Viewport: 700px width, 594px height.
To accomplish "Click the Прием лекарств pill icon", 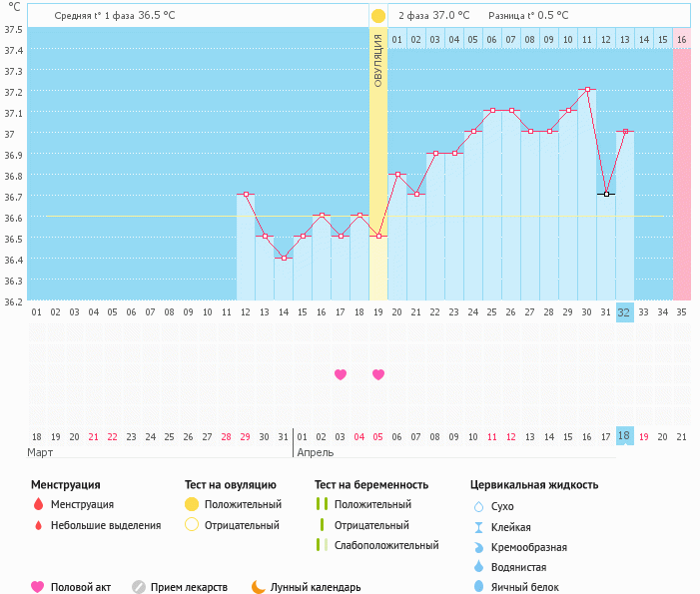I will click(x=139, y=587).
